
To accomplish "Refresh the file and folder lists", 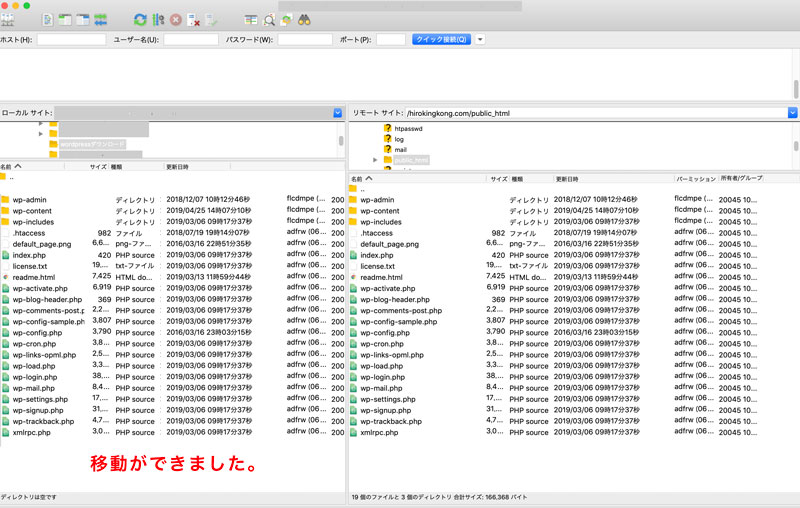I will pos(140,20).
